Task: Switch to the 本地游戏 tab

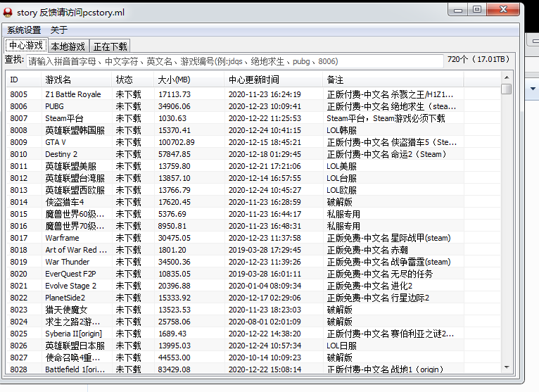Action: 68,46
